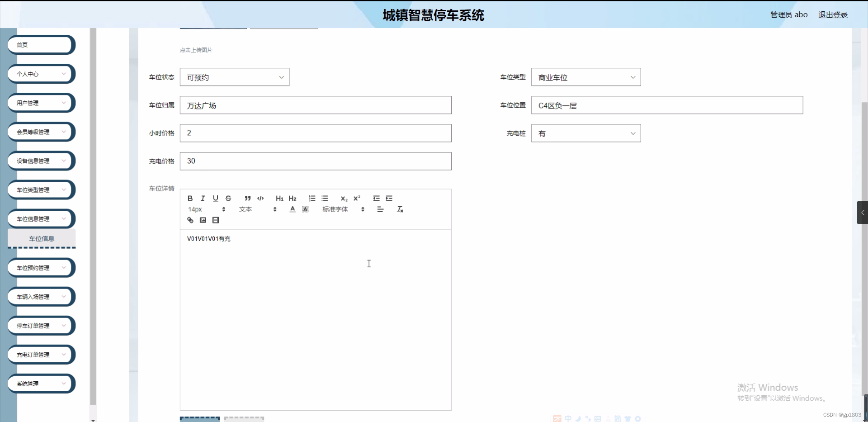
Task: Click the 车位归属 field containing 万达广场
Action: (x=316, y=105)
